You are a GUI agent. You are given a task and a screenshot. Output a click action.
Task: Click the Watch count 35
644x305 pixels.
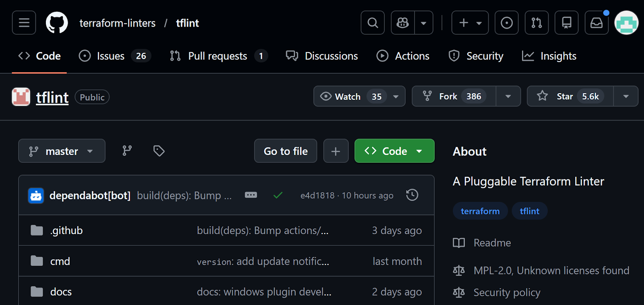pyautogui.click(x=377, y=96)
